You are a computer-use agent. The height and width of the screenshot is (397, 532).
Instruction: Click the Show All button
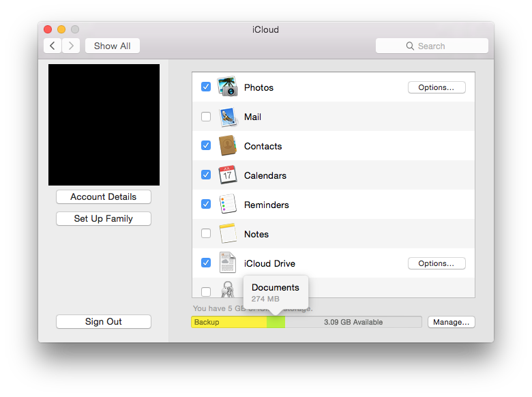(113, 46)
